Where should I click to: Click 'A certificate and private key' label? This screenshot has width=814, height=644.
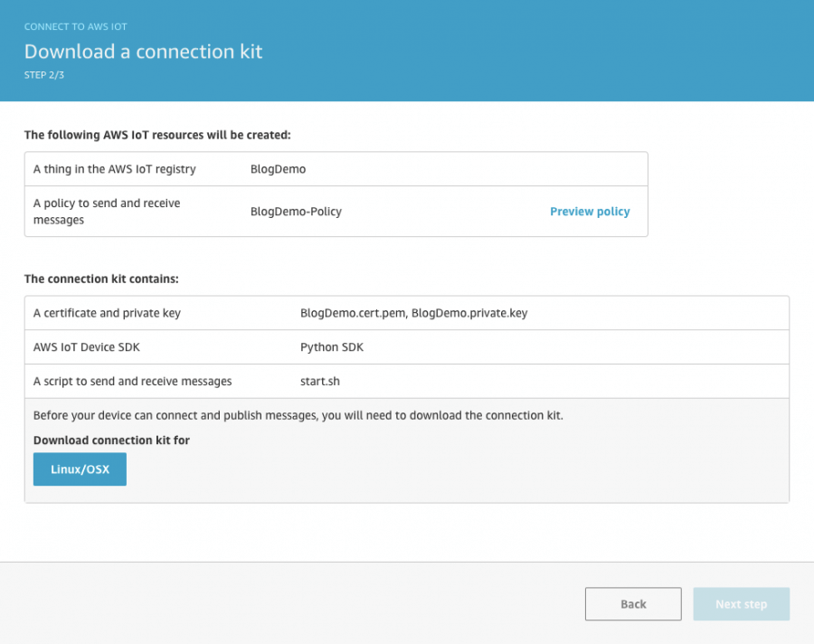tap(107, 313)
